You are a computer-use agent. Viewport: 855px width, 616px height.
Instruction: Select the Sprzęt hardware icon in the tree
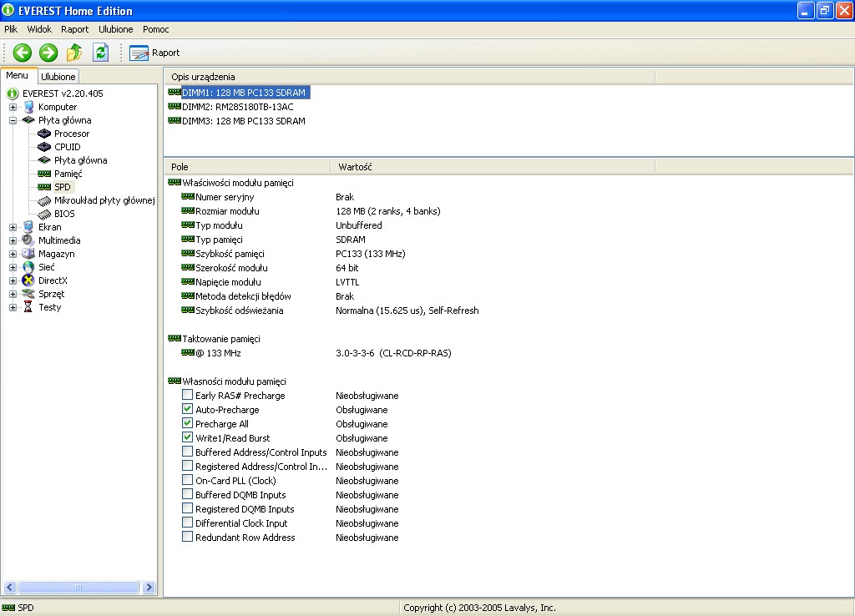coord(28,294)
